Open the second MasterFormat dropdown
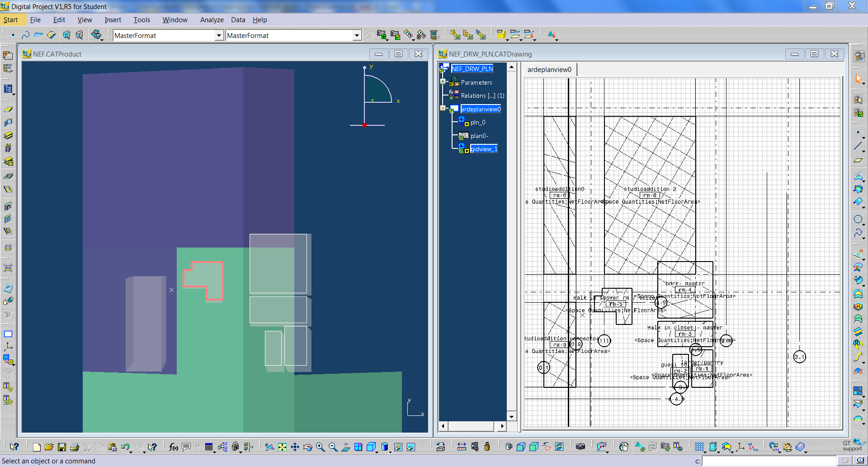 pyautogui.click(x=357, y=35)
